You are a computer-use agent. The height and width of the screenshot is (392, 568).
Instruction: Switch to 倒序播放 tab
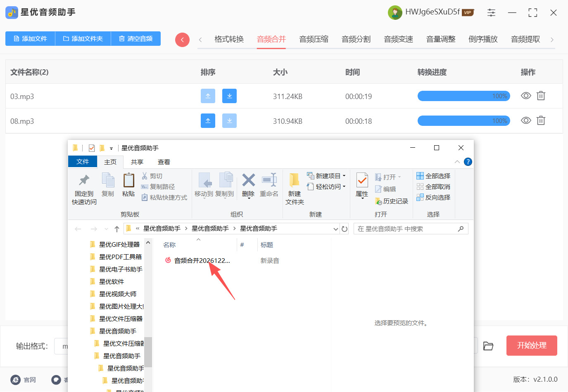[483, 40]
